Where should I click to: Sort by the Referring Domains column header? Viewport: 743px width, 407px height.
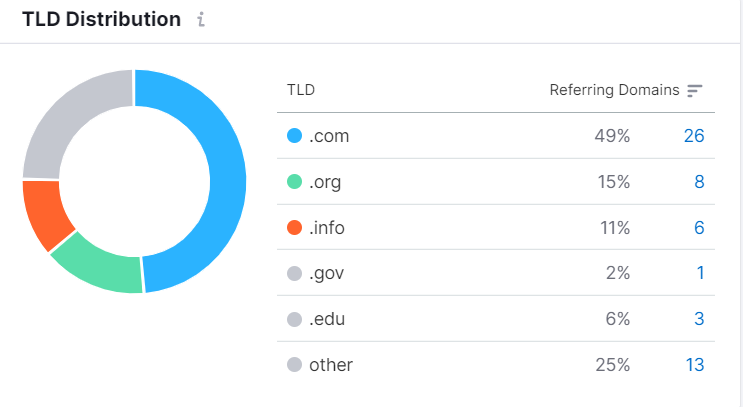[x=614, y=90]
